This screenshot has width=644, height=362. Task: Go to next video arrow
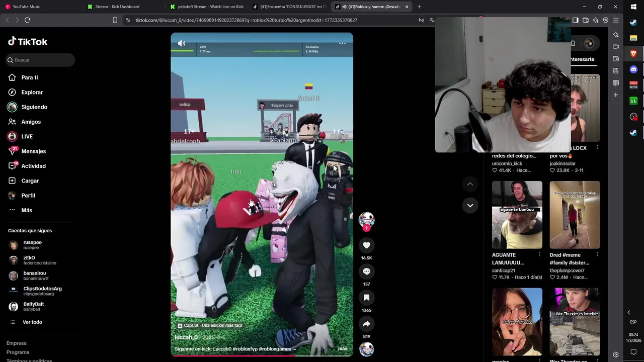tap(470, 205)
